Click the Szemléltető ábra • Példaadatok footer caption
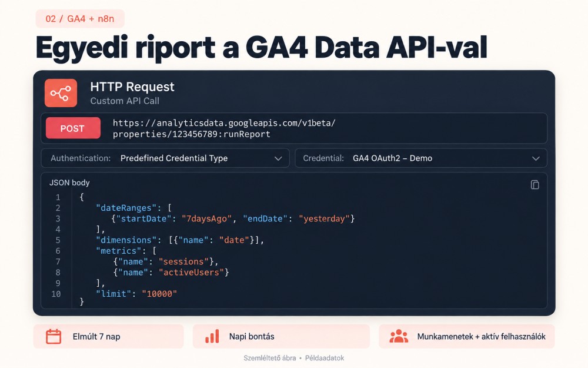 293,358
